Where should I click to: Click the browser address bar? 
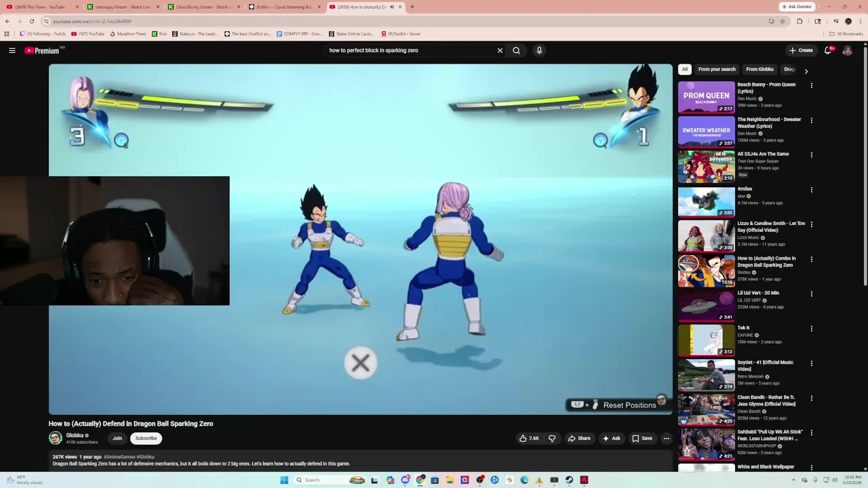[x=407, y=21]
